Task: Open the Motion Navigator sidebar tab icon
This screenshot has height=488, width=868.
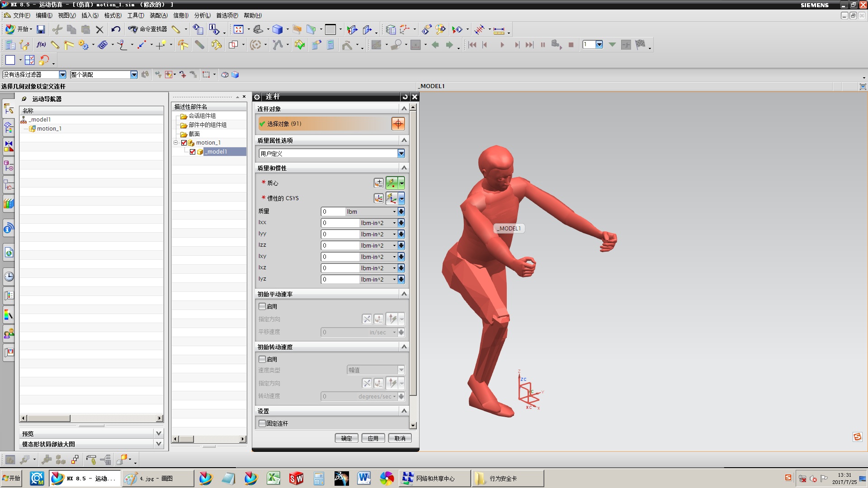Action: click(9, 108)
